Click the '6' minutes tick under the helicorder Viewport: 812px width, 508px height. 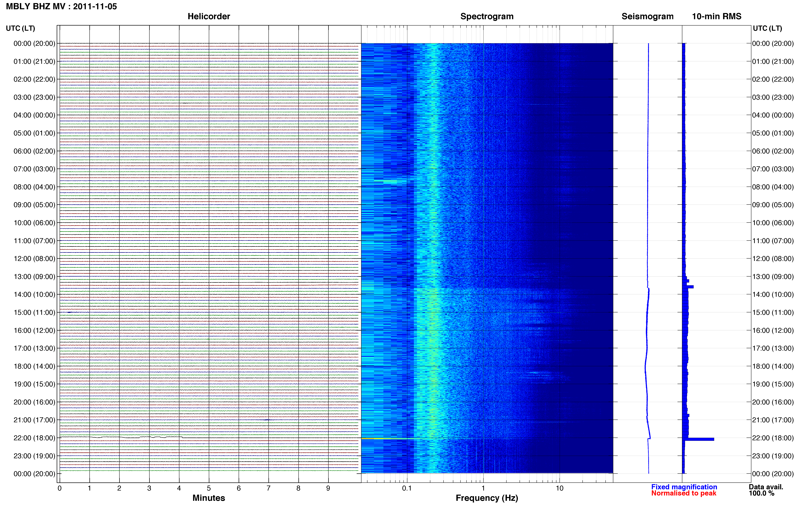tap(239, 488)
